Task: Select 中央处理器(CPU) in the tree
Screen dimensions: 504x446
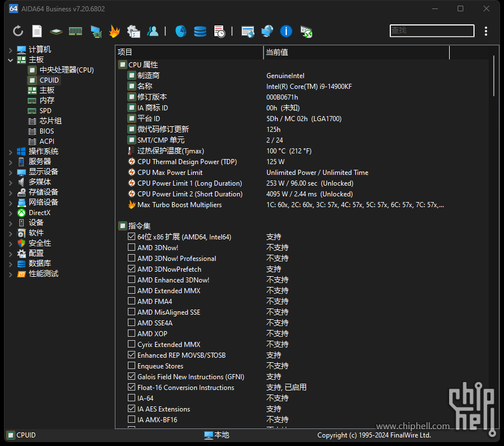Action: coord(61,70)
